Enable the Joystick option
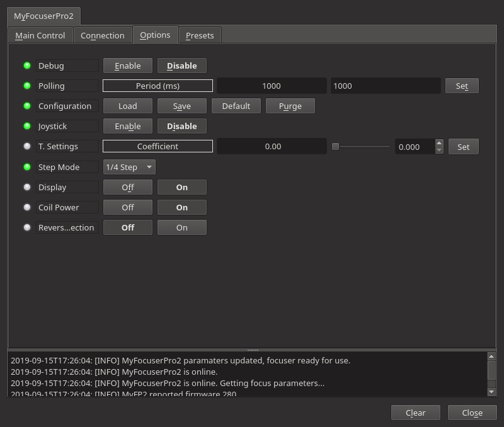 (x=128, y=126)
